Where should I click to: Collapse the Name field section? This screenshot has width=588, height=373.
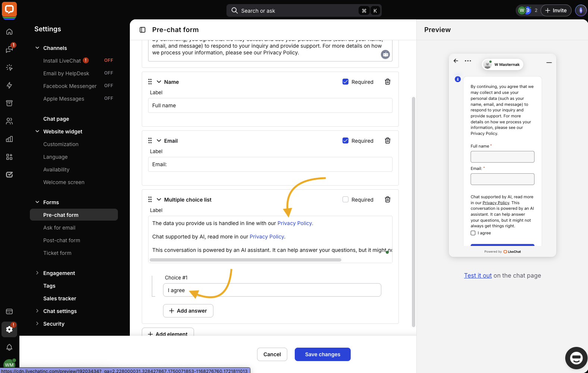[159, 82]
